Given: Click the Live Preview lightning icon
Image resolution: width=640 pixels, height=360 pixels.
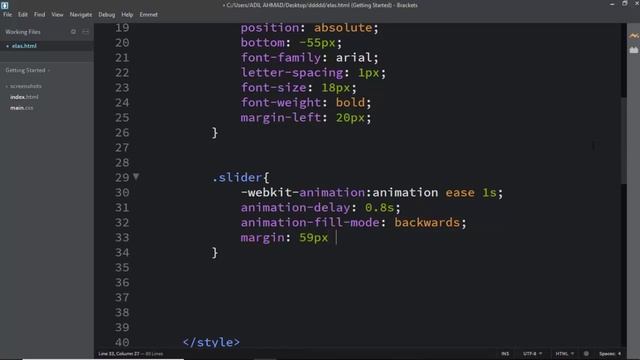Looking at the screenshot, I should coord(633,36).
